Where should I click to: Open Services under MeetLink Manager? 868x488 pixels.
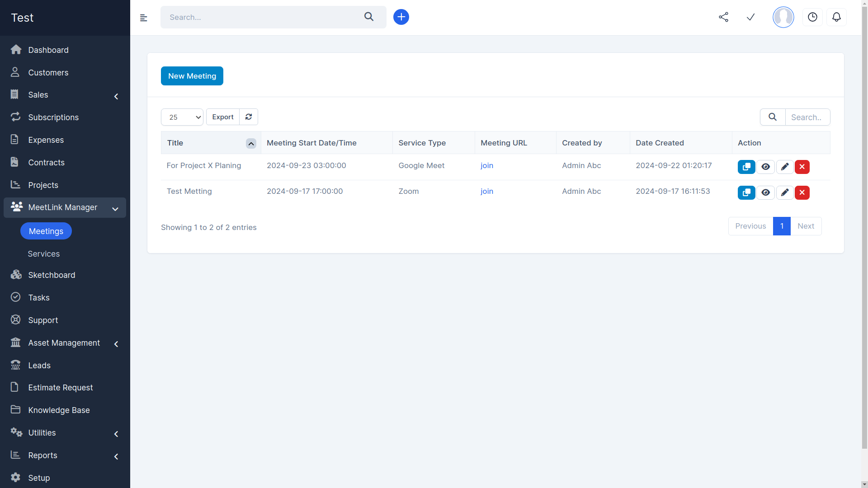(x=44, y=254)
